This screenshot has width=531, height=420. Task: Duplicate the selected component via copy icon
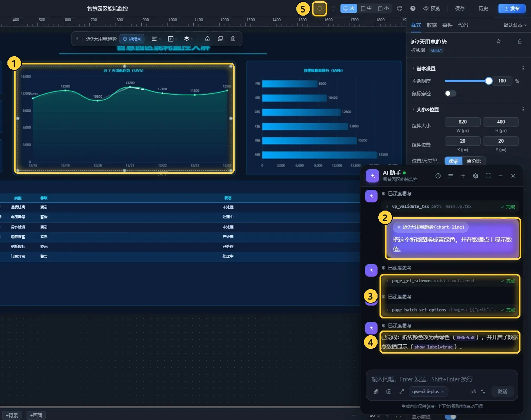220,39
